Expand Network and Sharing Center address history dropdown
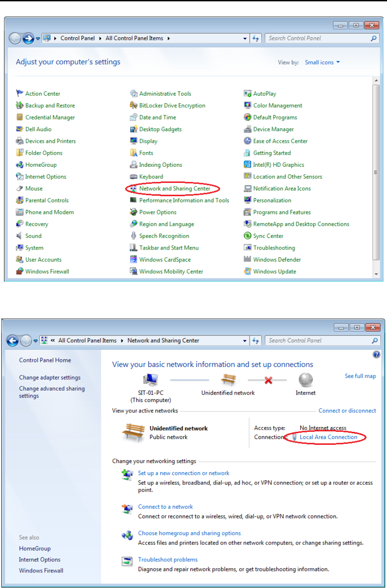387x588 pixels. point(245,341)
